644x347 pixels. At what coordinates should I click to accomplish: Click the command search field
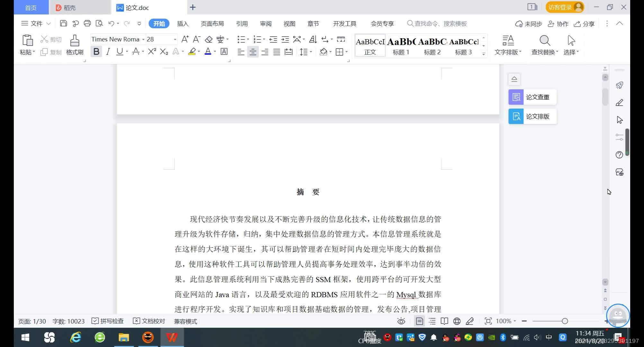pyautogui.click(x=437, y=23)
